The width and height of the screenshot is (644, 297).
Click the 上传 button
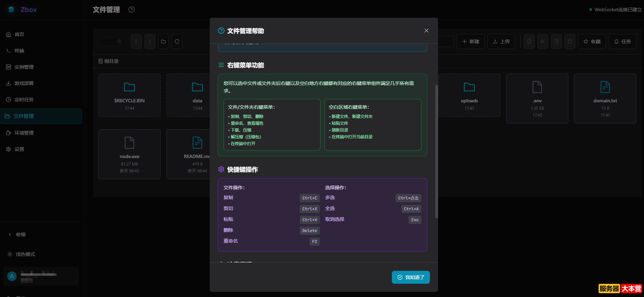click(x=501, y=41)
